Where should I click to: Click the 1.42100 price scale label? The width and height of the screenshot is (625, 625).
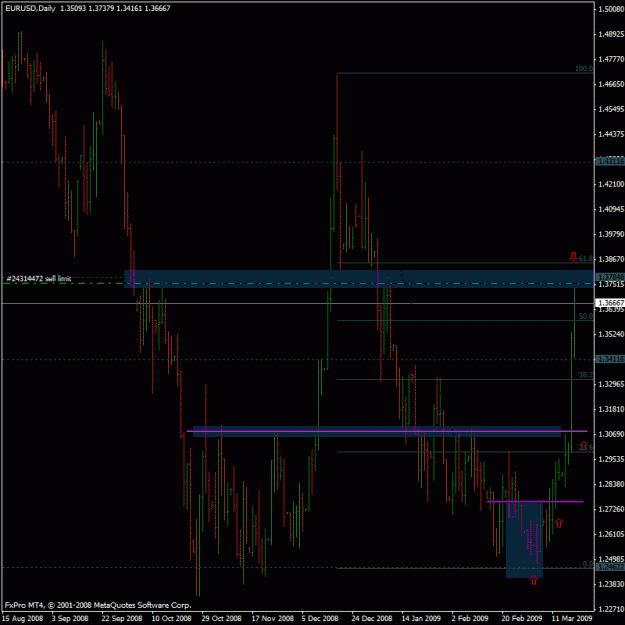click(x=611, y=184)
